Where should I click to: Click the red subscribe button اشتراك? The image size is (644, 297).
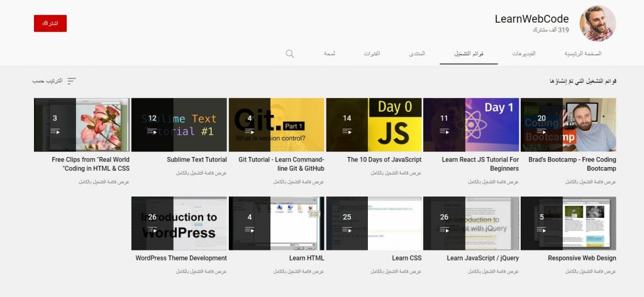[50, 23]
